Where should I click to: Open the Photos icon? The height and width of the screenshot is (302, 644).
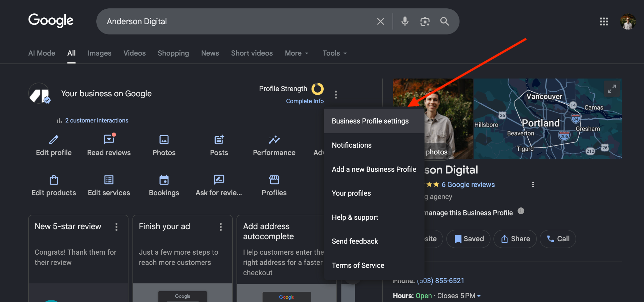point(164,140)
